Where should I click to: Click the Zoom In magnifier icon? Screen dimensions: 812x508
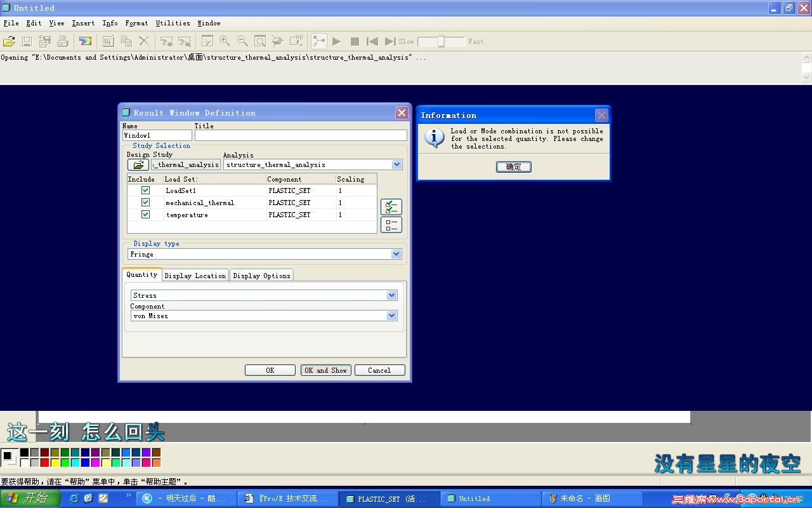[225, 41]
